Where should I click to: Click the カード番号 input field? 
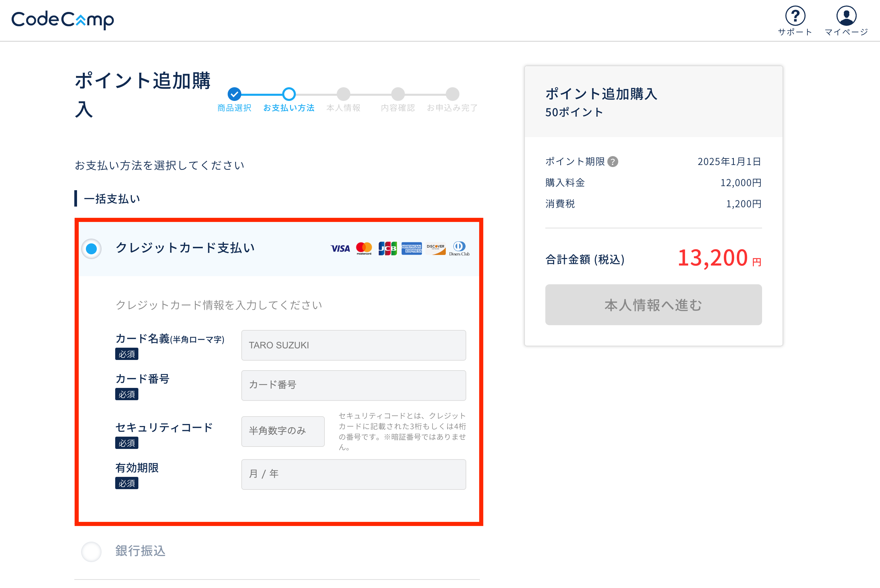(x=353, y=385)
